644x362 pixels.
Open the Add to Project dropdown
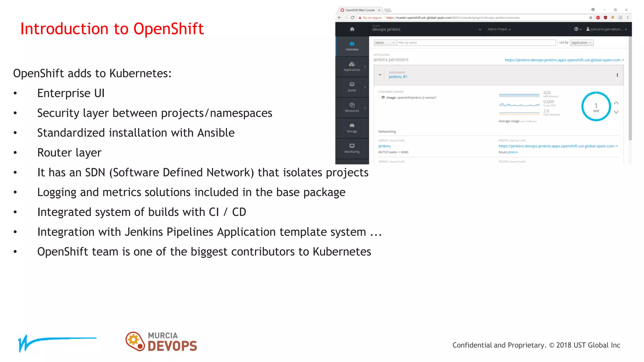499,29
